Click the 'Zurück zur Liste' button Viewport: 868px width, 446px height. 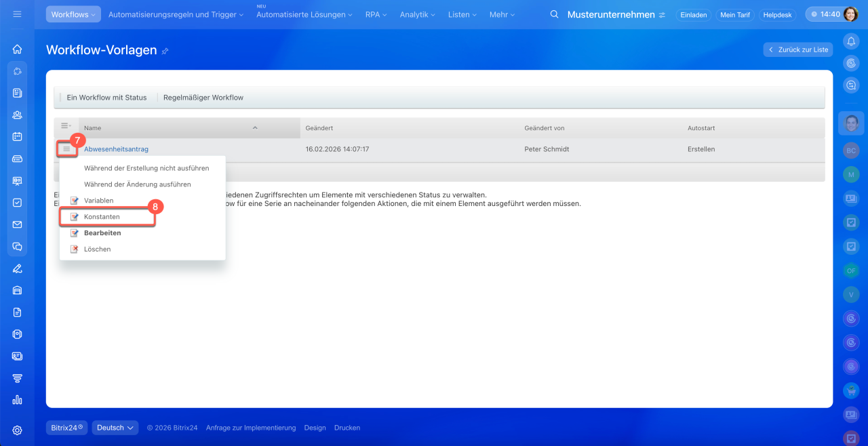(x=797, y=49)
